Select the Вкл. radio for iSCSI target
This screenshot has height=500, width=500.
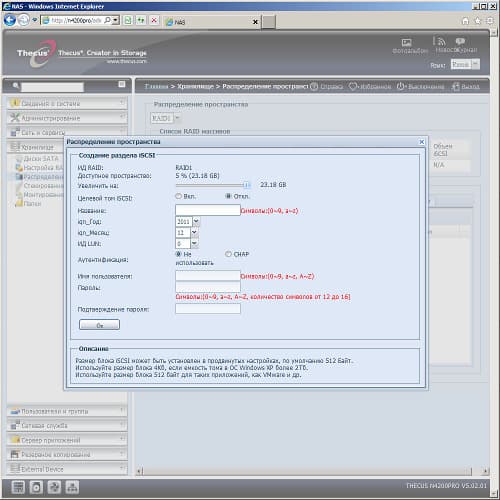[178, 196]
